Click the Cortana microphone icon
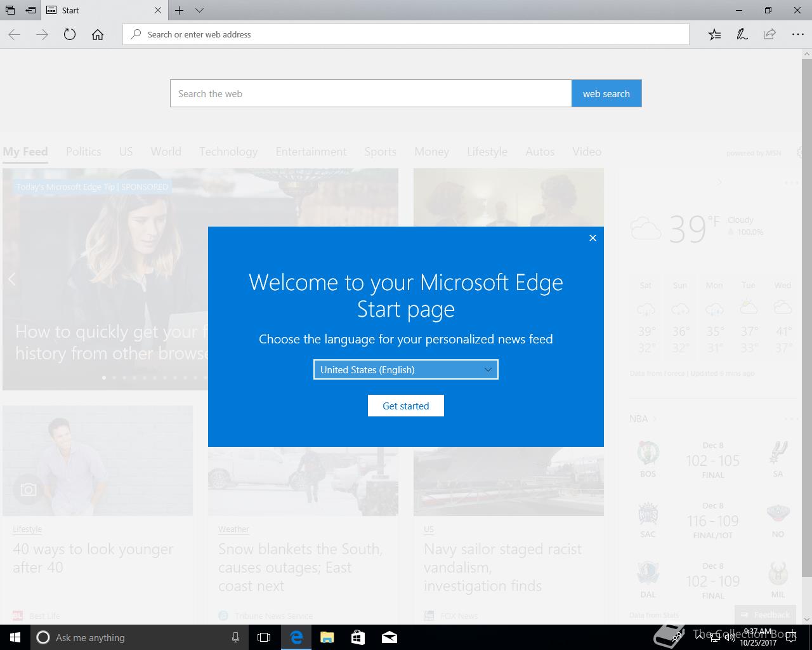The height and width of the screenshot is (650, 812). point(235,637)
